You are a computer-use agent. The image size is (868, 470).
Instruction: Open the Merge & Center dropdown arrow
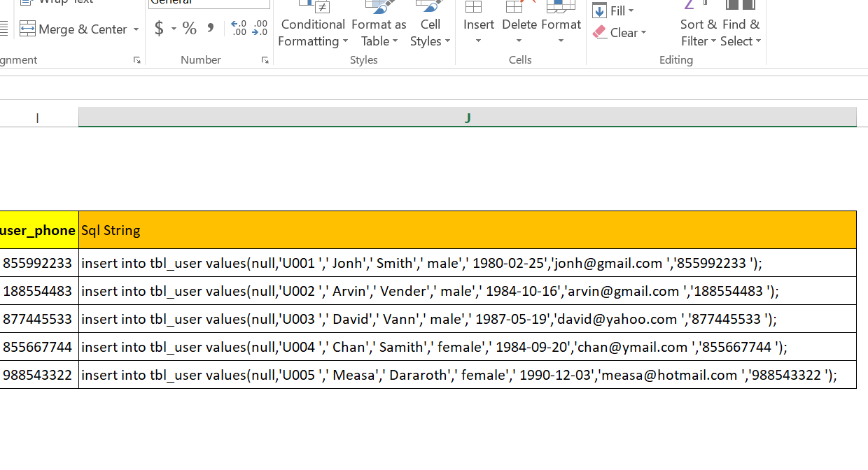136,29
